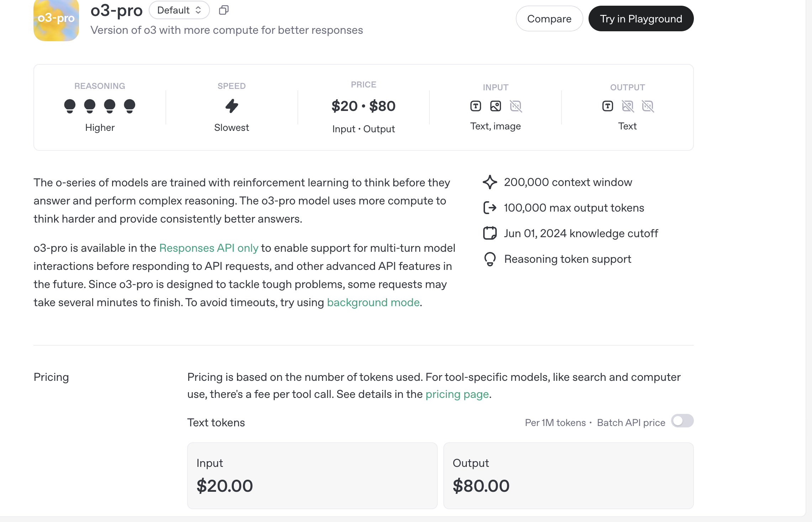
Task: Open o3-pro in Playground
Action: [640, 18]
